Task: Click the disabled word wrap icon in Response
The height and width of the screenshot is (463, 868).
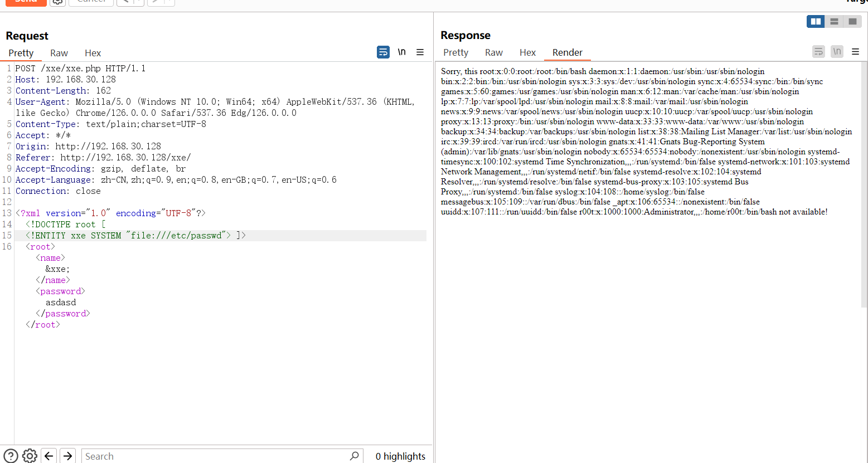Action: pyautogui.click(x=818, y=52)
